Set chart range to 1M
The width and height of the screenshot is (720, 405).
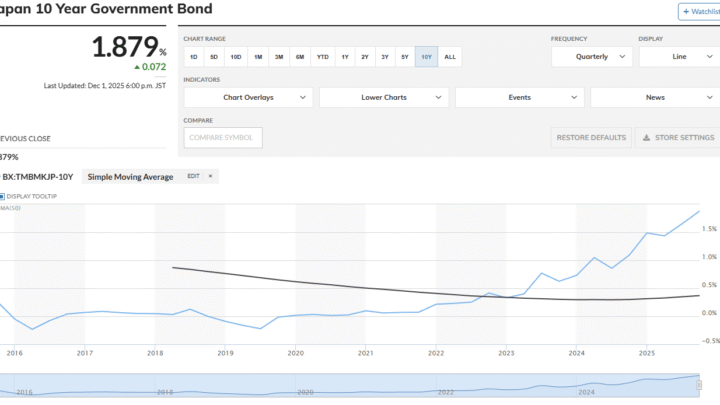257,57
